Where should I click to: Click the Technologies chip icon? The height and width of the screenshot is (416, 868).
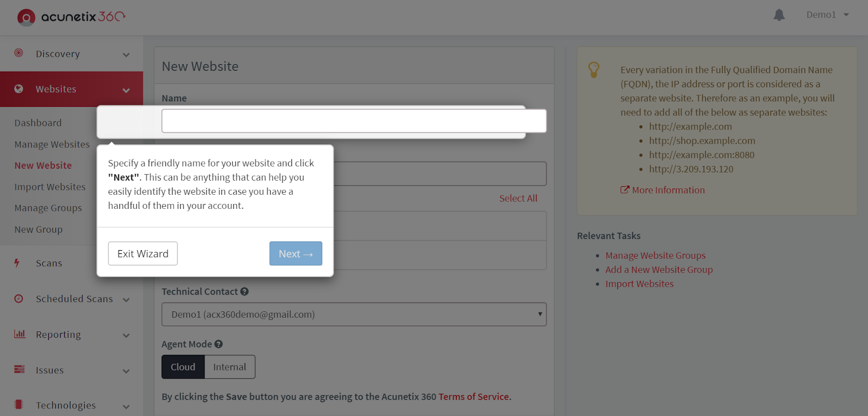[x=19, y=405]
